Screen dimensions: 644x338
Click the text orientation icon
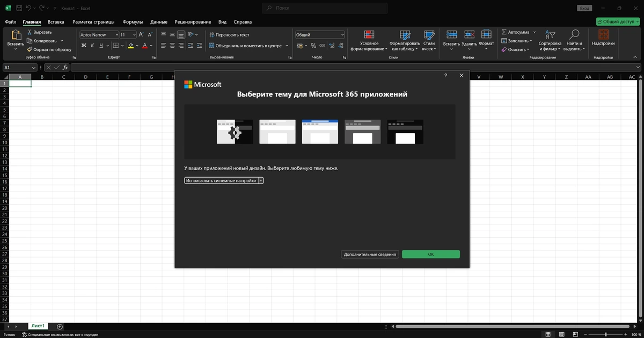(192, 34)
